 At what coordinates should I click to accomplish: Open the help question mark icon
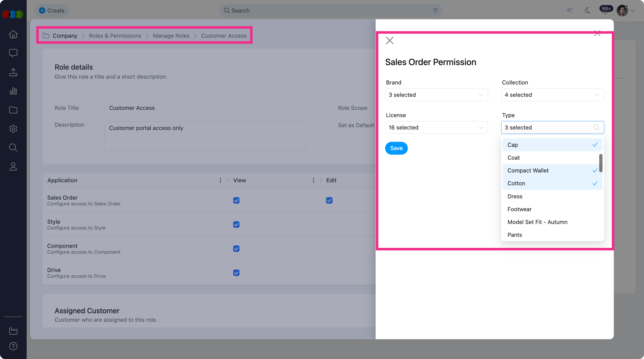point(13,346)
